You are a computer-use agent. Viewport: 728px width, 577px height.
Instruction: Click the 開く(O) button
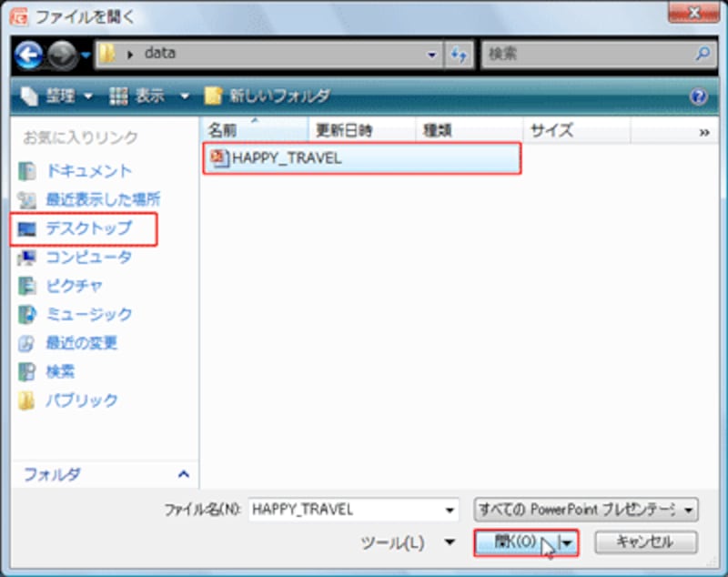pos(515,543)
